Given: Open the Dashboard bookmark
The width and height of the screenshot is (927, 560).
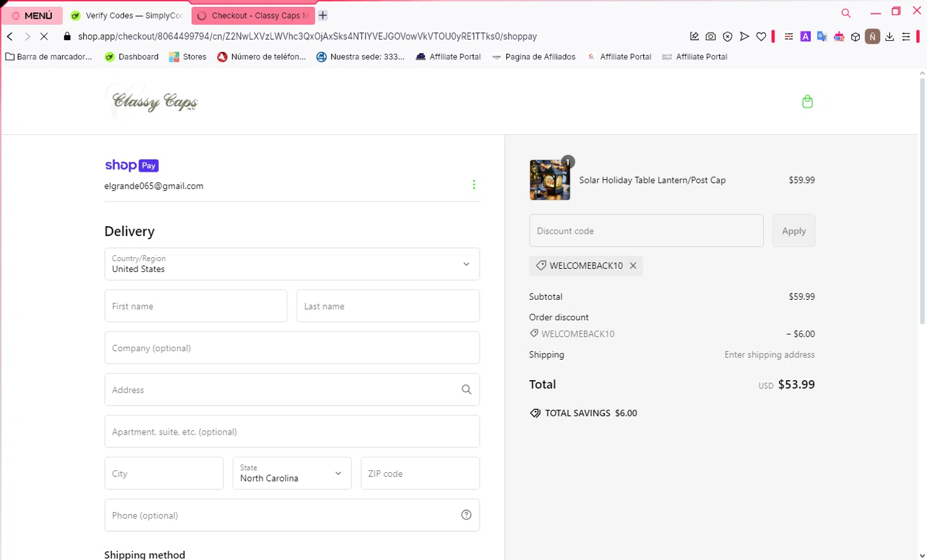Looking at the screenshot, I should point(132,57).
